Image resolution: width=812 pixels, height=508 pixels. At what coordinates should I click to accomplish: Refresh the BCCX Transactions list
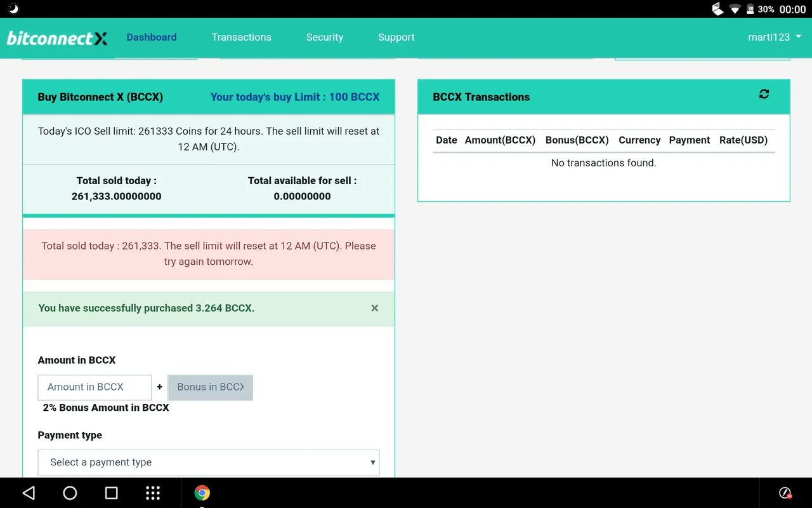point(764,94)
